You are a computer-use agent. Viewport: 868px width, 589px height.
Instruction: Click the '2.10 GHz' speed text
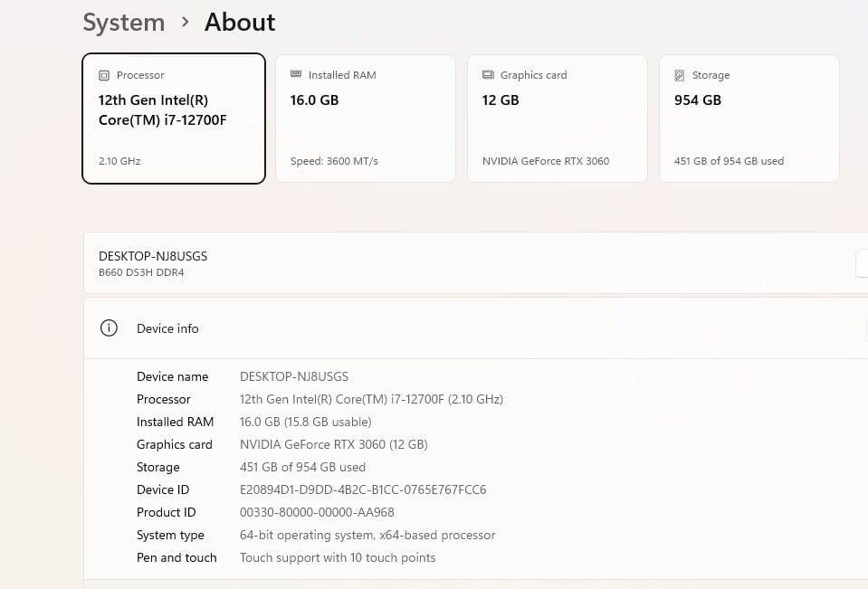tap(119, 161)
